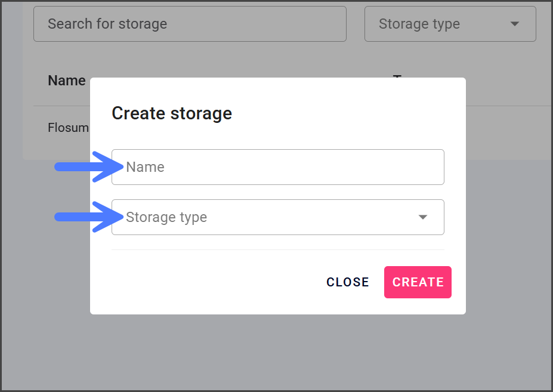This screenshot has height=392, width=553.
Task: Click the blue arrow pointing at Storage type
Action: coord(89,217)
